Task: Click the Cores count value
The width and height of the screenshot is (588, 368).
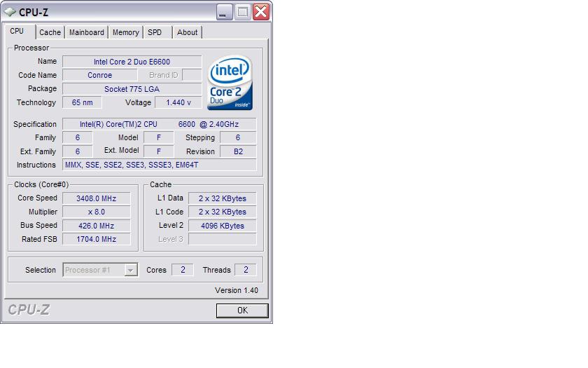Action: 183,270
